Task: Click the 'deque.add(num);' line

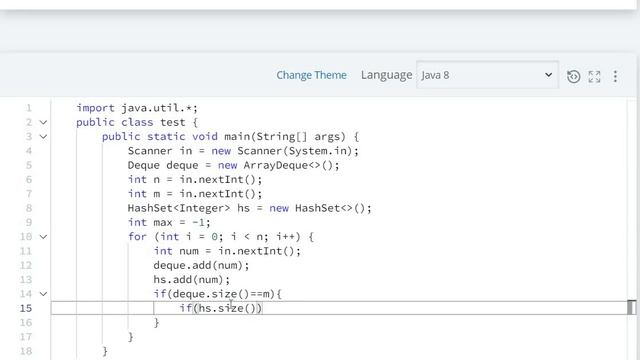Action: coord(201,265)
